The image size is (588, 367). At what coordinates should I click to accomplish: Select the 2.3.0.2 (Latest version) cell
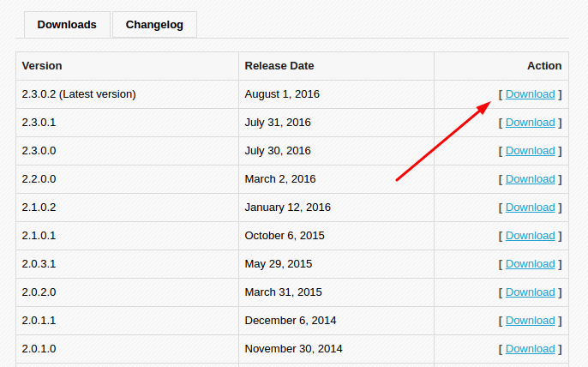point(127,94)
